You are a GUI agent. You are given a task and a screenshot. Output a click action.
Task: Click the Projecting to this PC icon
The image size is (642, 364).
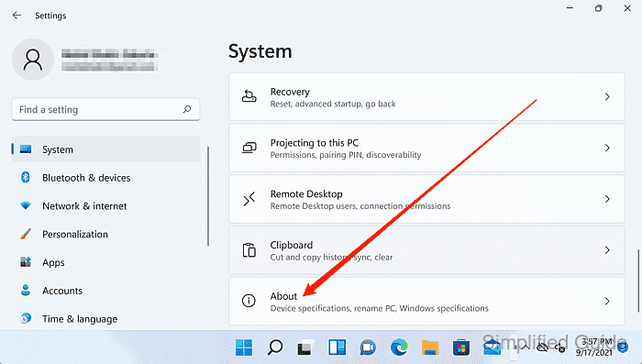(x=249, y=148)
